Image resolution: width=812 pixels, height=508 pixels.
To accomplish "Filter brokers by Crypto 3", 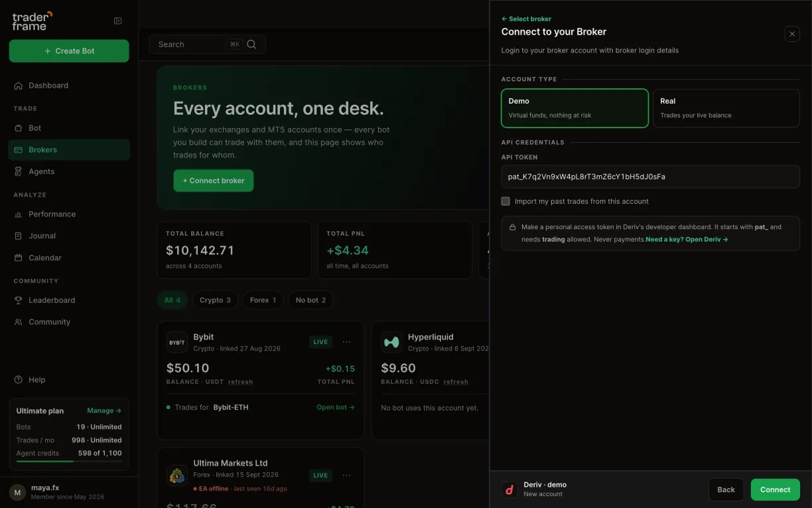I will coord(215,300).
